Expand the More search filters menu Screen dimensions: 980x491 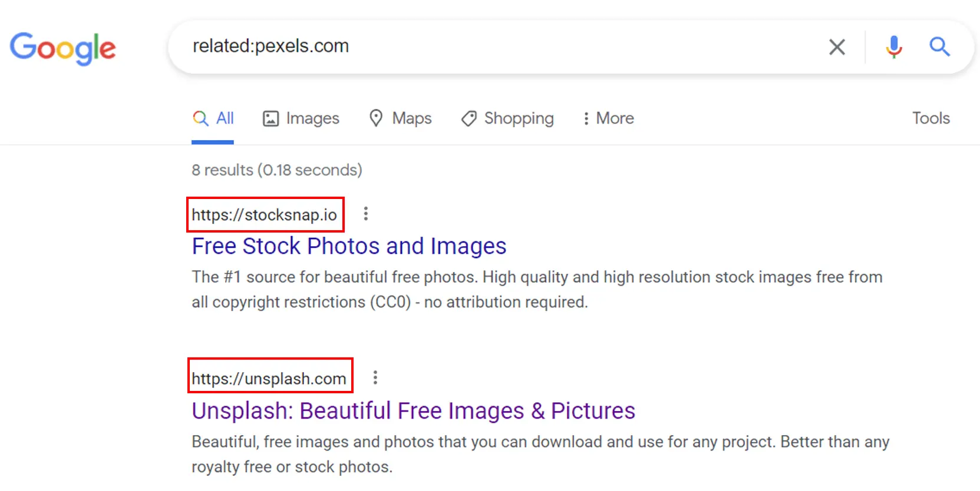tap(608, 118)
